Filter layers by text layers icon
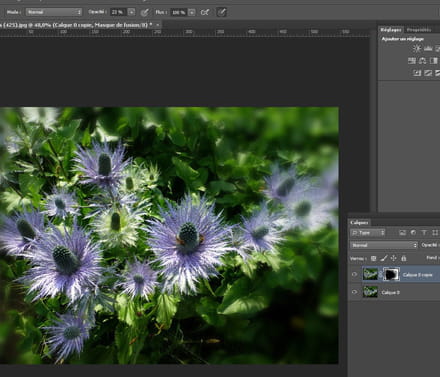This screenshot has height=377, width=440. click(424, 233)
